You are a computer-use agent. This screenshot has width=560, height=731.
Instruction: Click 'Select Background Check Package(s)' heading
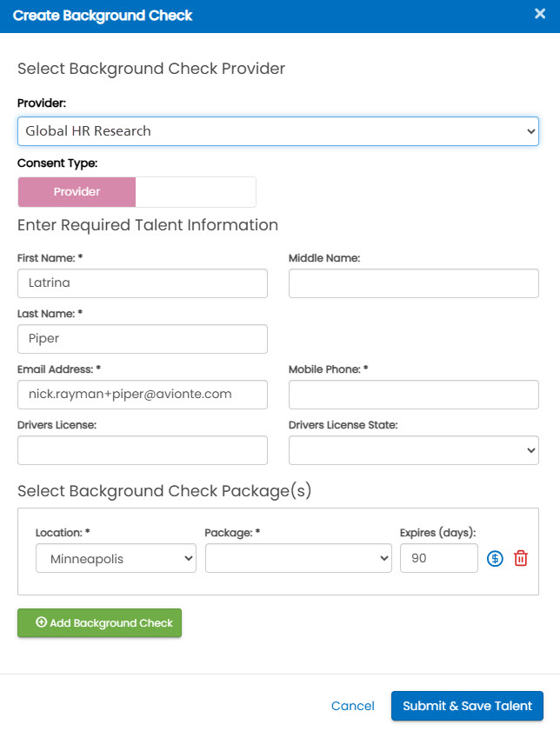[x=164, y=491]
